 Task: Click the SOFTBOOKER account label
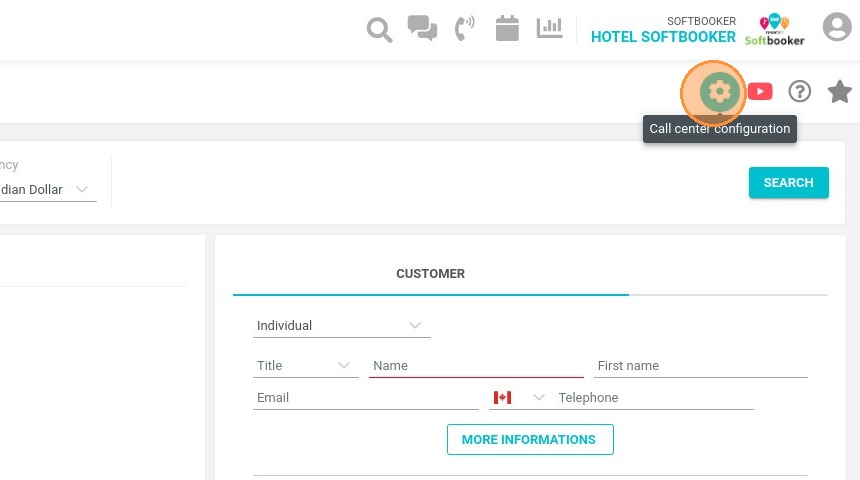click(701, 21)
